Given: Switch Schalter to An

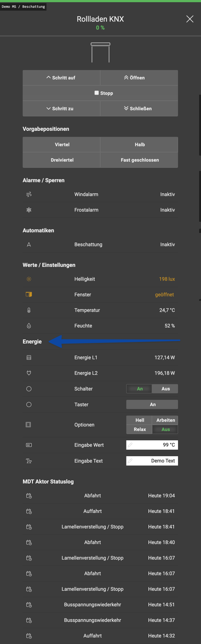Looking at the screenshot, I should click(x=139, y=389).
